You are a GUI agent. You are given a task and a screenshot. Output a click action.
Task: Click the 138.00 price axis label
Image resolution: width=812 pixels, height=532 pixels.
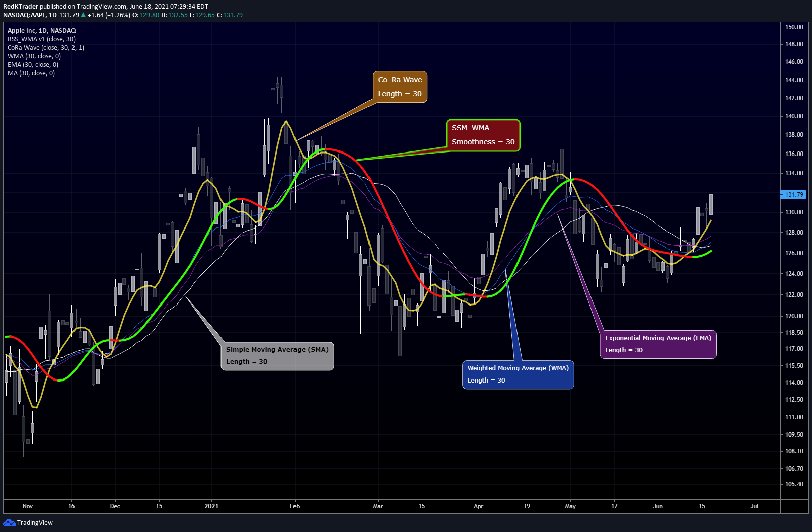(794, 135)
